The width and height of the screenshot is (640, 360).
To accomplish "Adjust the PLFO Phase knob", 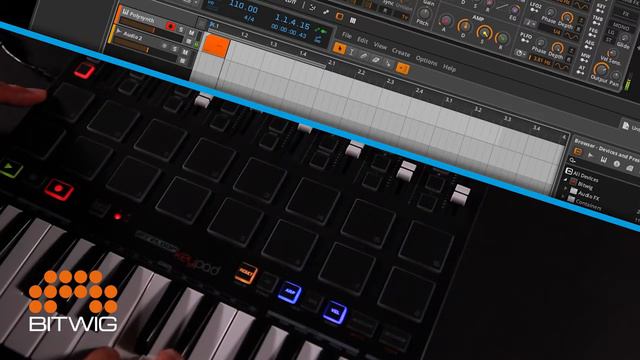I will (541, 42).
